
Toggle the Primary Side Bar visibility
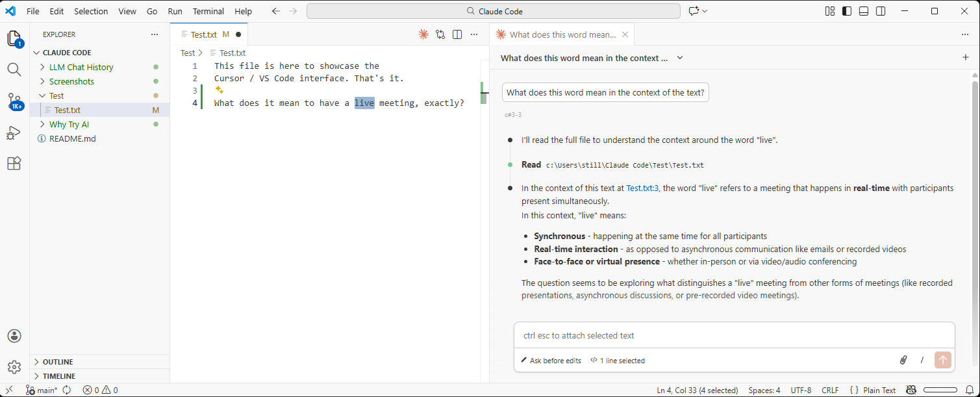point(846,10)
